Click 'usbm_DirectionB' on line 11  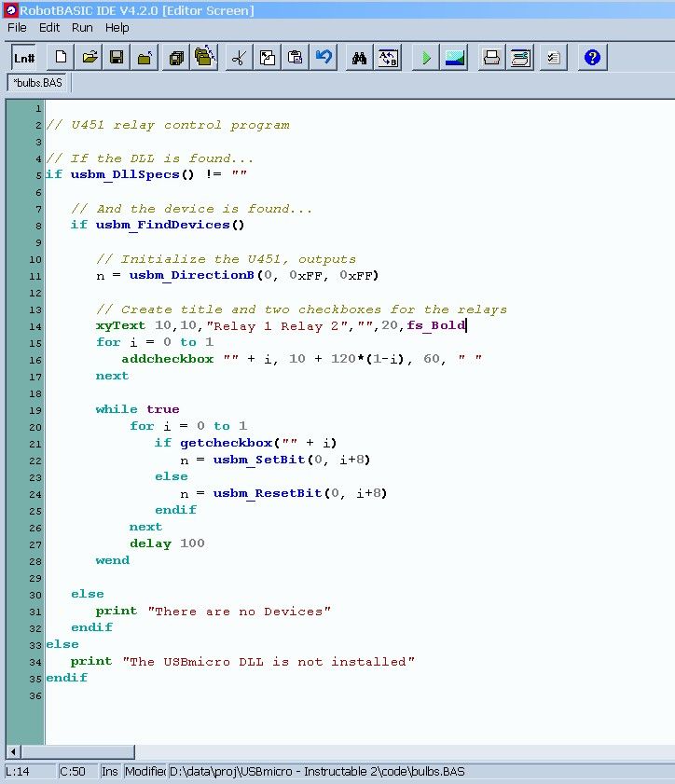tap(191, 276)
